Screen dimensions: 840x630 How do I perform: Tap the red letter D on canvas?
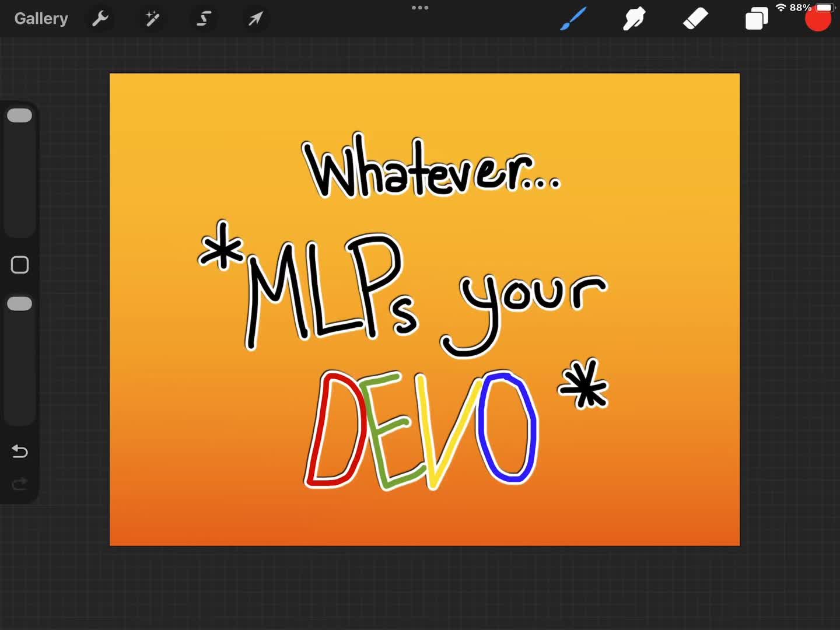(x=335, y=429)
